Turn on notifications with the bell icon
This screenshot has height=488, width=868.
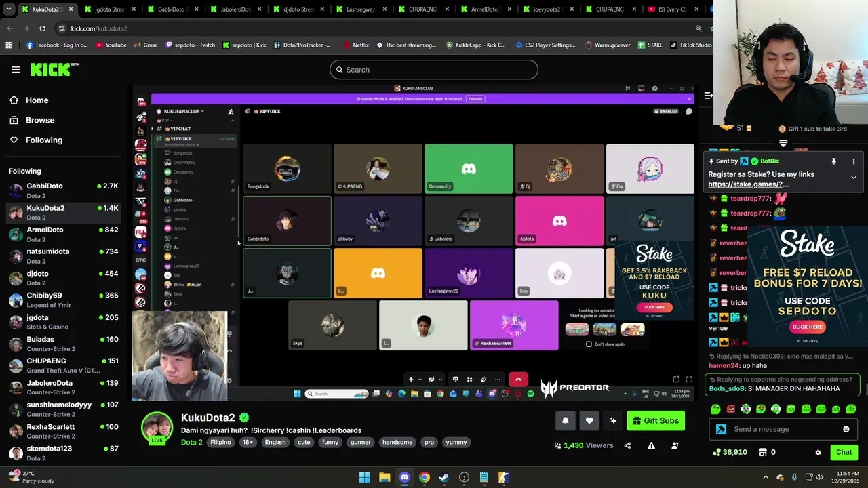(x=566, y=421)
